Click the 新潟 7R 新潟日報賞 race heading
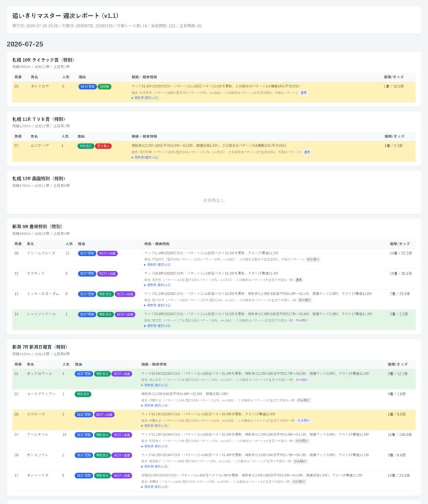Viewport: 428px width, 504px height. pyautogui.click(x=40, y=347)
